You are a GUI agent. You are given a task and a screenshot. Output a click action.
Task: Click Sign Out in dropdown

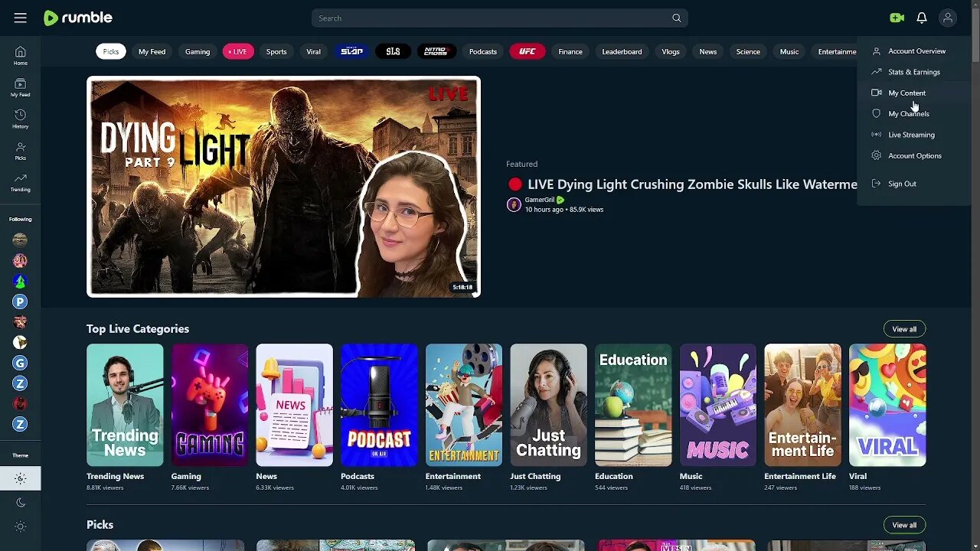[x=914, y=184]
